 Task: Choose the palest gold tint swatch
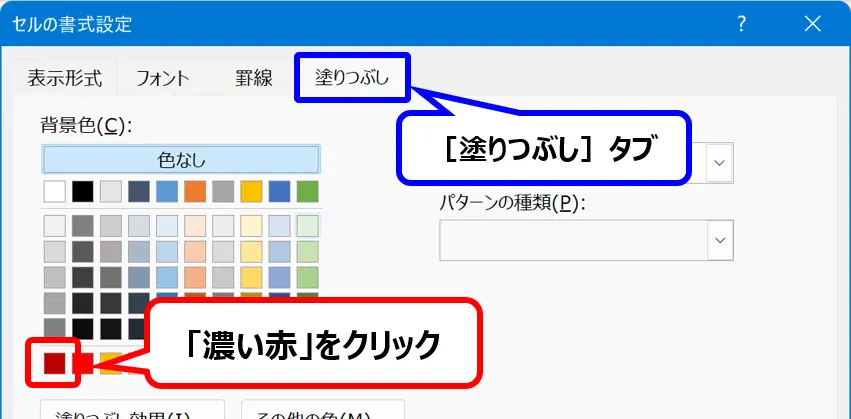pyautogui.click(x=251, y=226)
